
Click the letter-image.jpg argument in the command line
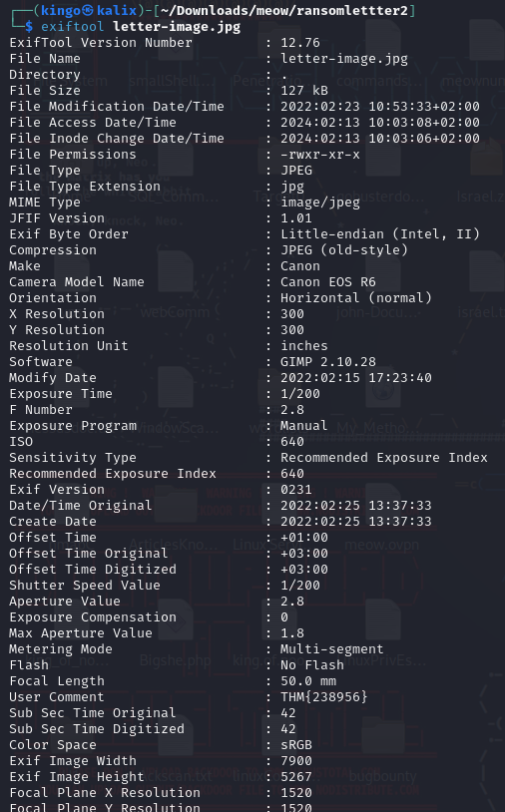pos(177,27)
